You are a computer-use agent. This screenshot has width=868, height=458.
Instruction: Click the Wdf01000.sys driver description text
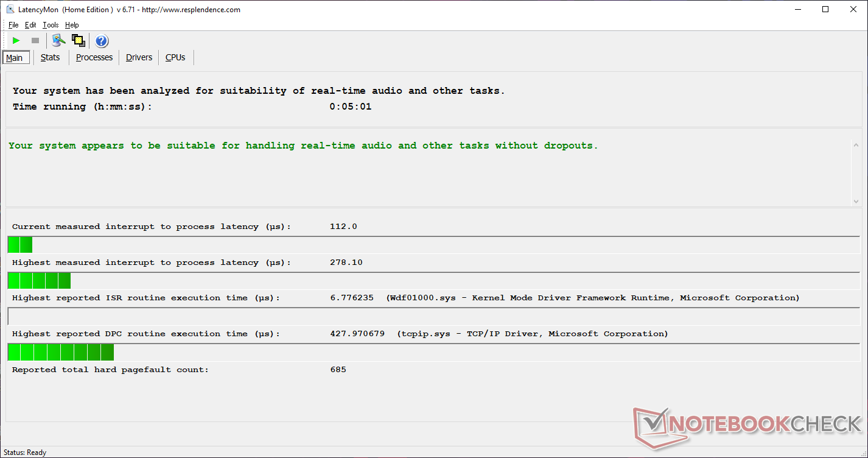point(593,298)
